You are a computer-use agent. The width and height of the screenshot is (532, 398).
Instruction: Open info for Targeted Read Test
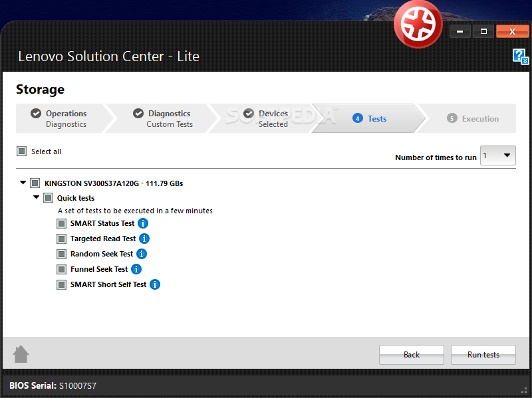click(x=144, y=239)
